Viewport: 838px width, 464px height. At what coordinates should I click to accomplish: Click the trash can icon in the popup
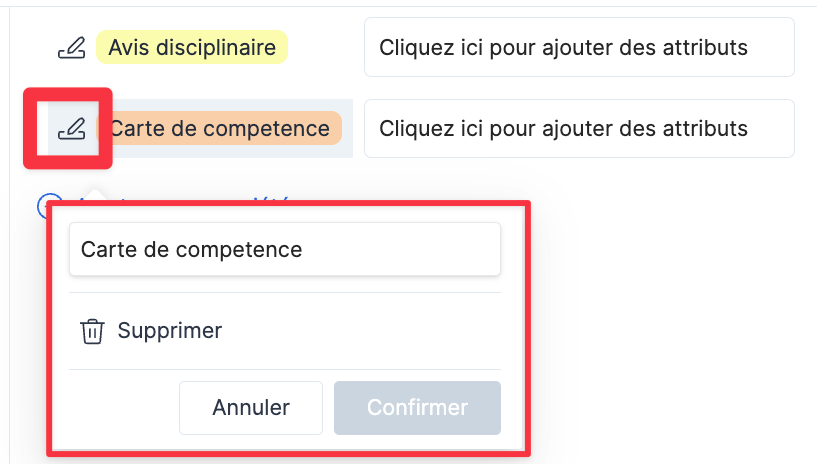(x=92, y=331)
